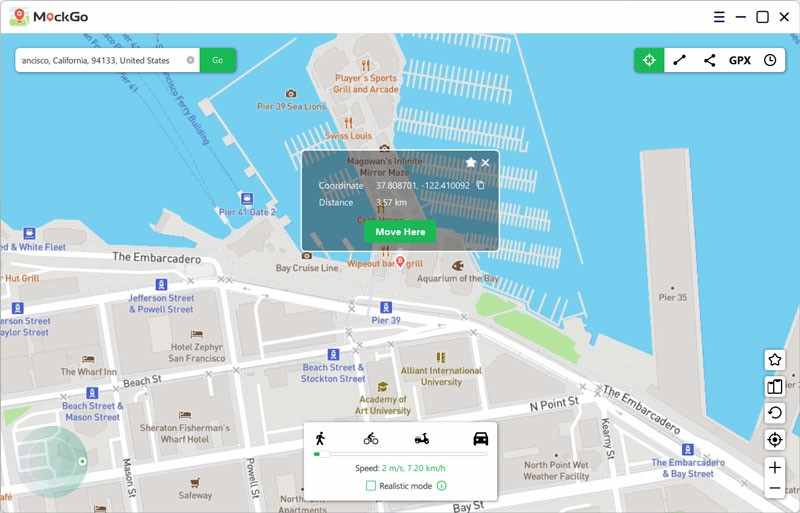800x513 pixels.
Task: Click the joystick control circle
Action: pyautogui.click(x=53, y=462)
